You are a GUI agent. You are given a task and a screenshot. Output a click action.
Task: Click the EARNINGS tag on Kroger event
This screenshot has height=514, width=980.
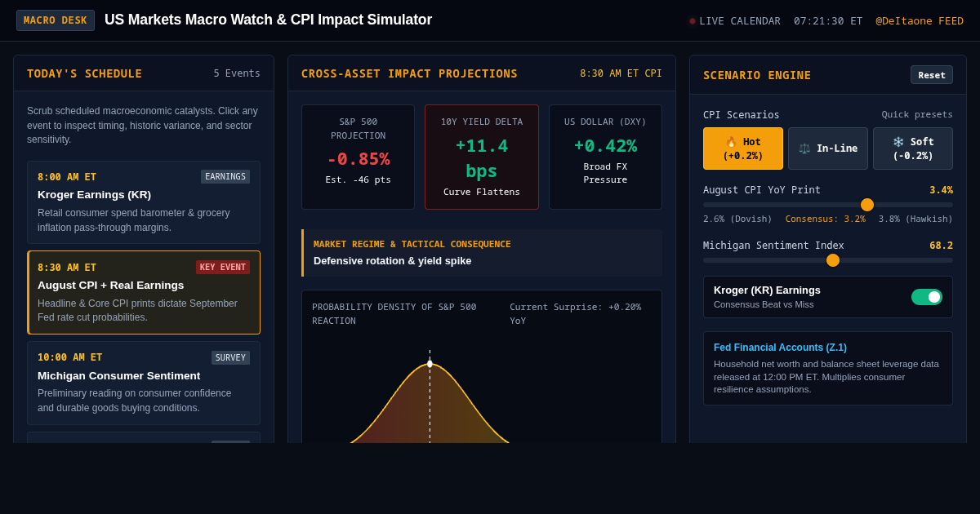[225, 176]
